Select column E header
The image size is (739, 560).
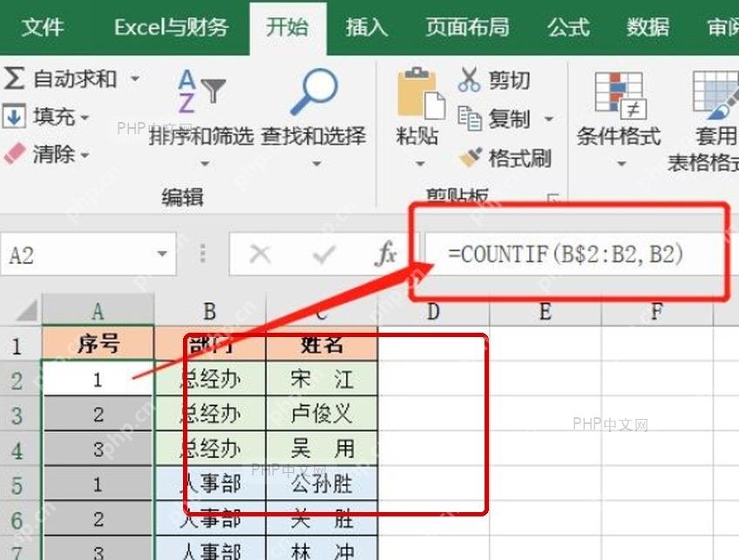pos(546,311)
